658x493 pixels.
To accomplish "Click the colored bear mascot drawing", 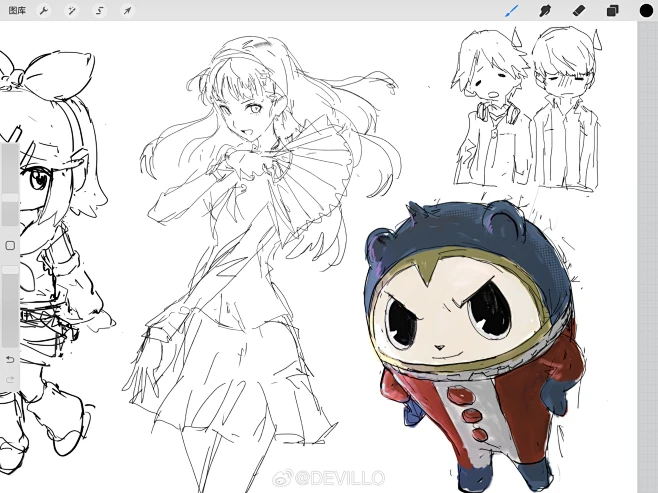I will coord(470,340).
